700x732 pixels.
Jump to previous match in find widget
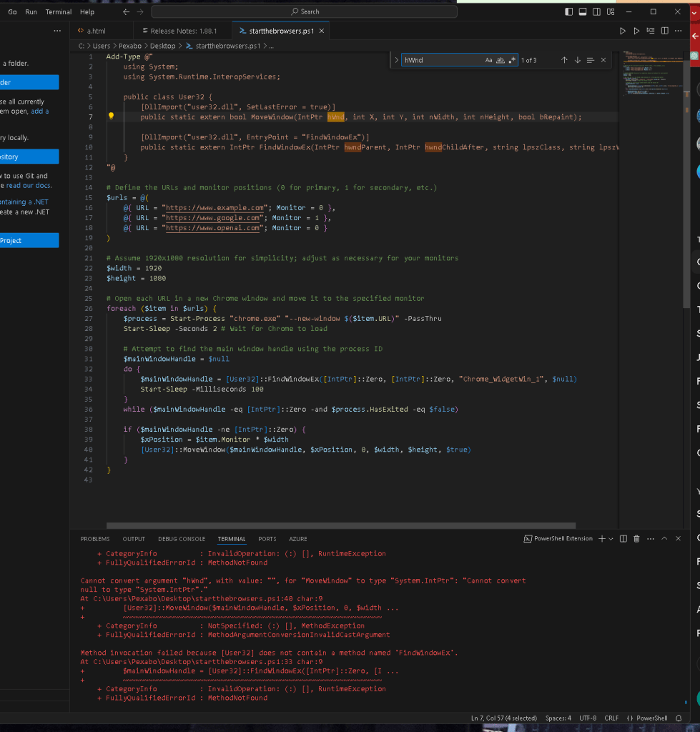[564, 60]
